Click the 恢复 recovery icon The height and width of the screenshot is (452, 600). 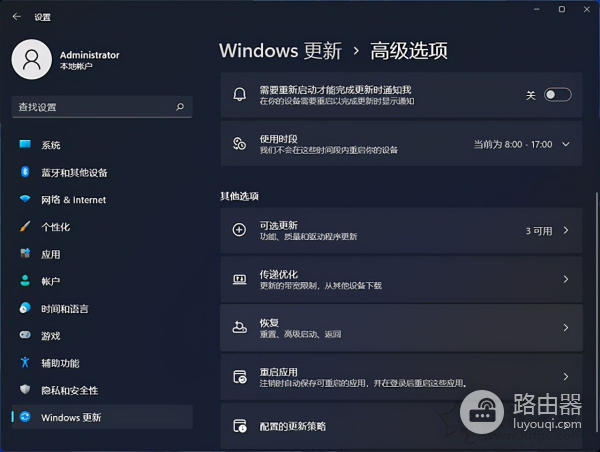240,328
